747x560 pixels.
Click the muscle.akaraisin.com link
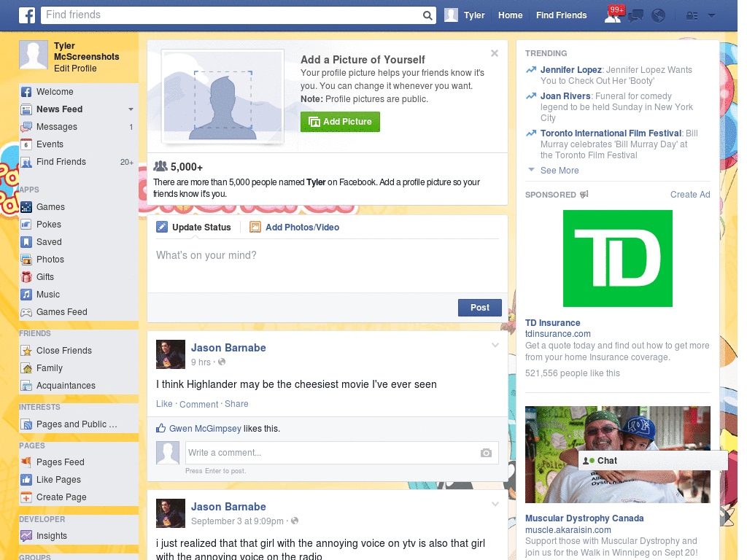[568, 530]
